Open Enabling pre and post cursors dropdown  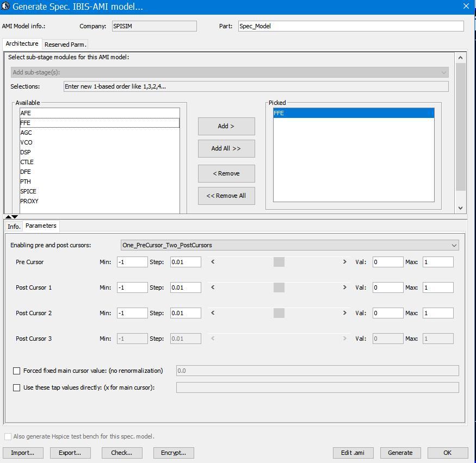pyautogui.click(x=289, y=245)
